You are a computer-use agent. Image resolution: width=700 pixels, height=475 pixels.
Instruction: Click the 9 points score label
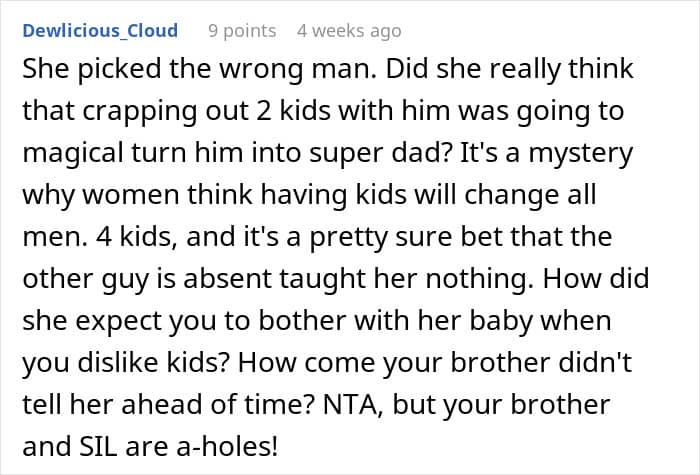click(x=242, y=31)
